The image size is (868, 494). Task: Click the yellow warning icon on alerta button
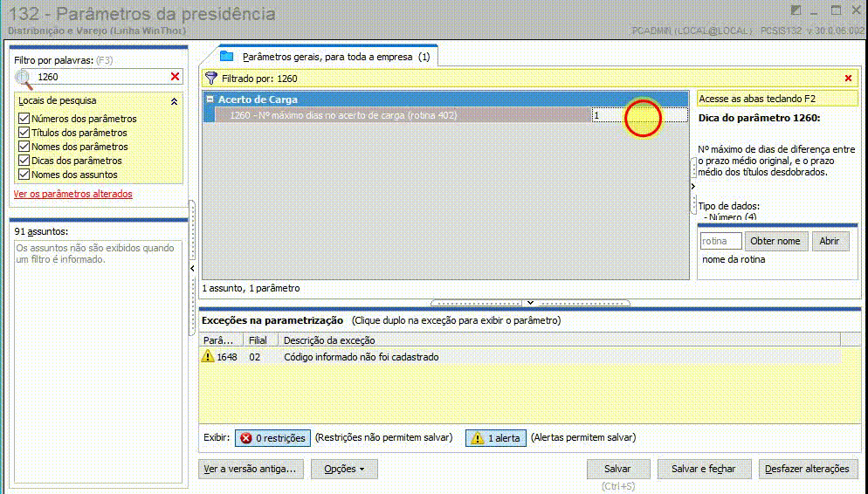pos(477,438)
